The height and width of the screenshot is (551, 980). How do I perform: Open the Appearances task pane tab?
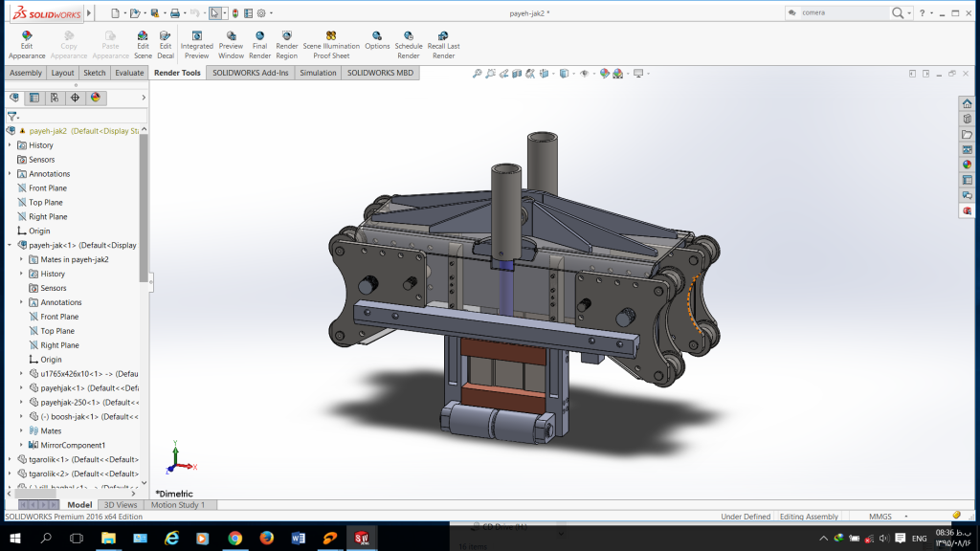click(967, 165)
